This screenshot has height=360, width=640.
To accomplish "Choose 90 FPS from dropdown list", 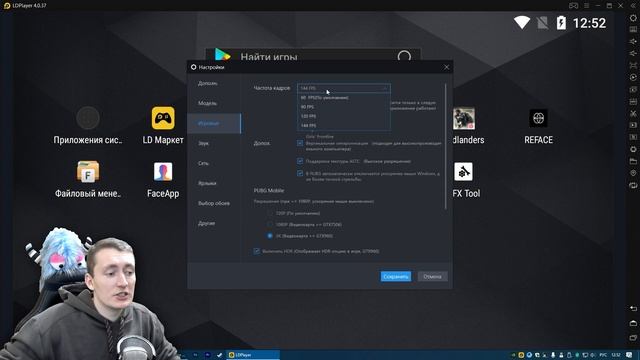I will coord(344,107).
